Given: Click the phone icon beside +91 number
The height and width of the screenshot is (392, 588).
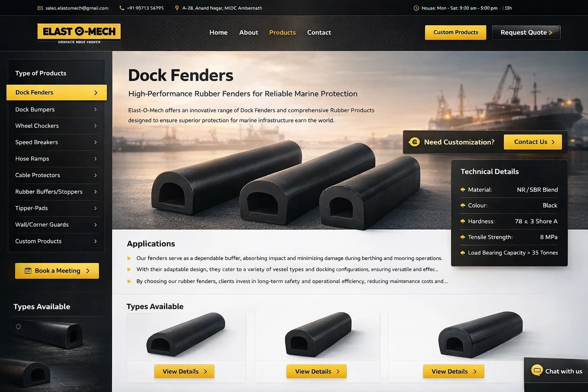Looking at the screenshot, I should pyautogui.click(x=122, y=8).
